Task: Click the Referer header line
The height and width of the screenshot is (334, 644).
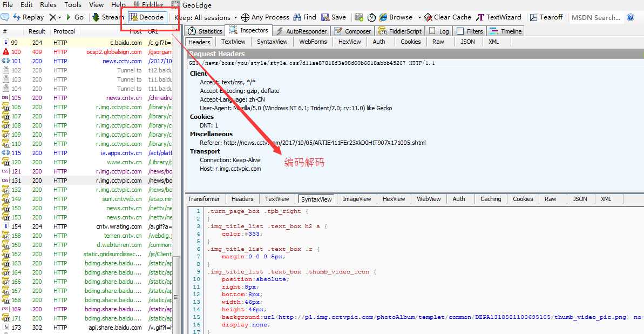Action: point(313,143)
